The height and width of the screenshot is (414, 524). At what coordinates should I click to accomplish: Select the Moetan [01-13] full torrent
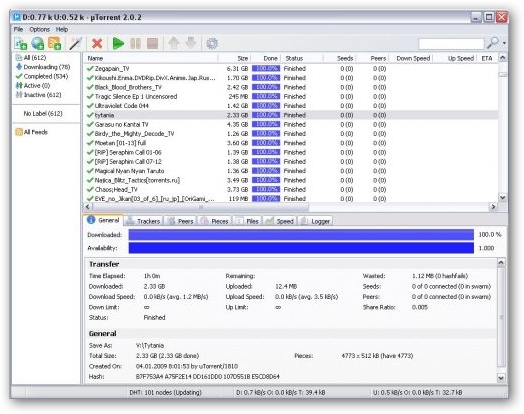(x=291, y=143)
